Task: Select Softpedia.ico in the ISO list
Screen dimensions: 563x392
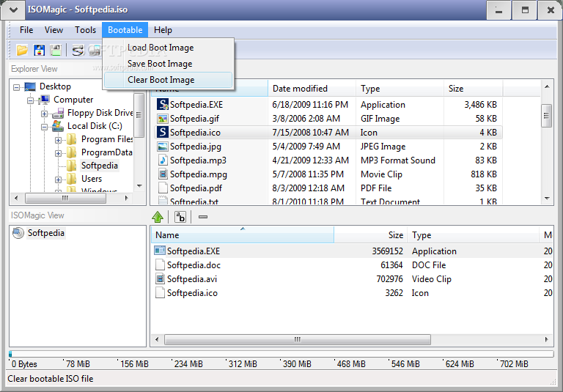Action: pyautogui.click(x=193, y=293)
